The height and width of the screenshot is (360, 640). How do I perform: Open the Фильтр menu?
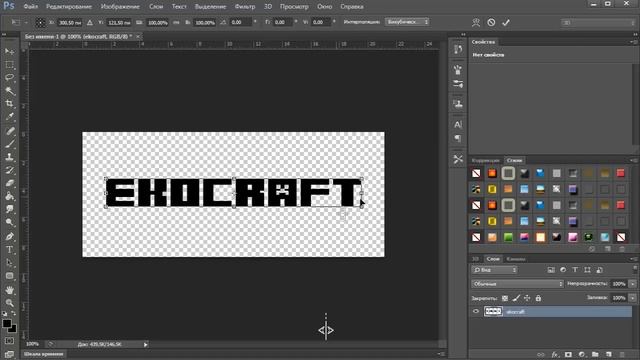pos(245,7)
